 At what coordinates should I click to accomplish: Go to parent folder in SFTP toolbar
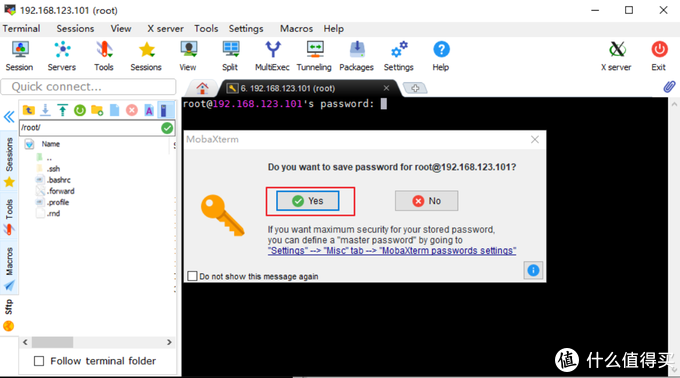29,110
